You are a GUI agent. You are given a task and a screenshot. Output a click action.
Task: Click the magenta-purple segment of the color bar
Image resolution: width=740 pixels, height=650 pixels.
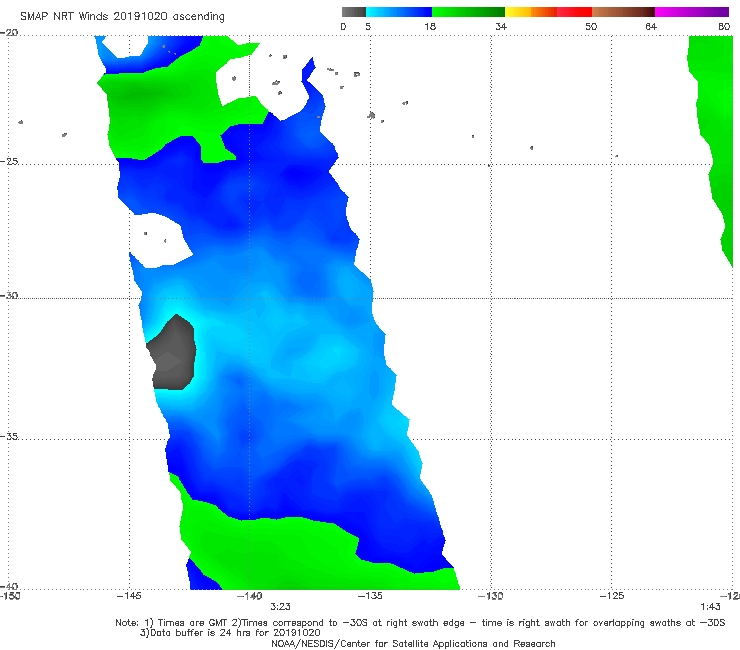692,12
